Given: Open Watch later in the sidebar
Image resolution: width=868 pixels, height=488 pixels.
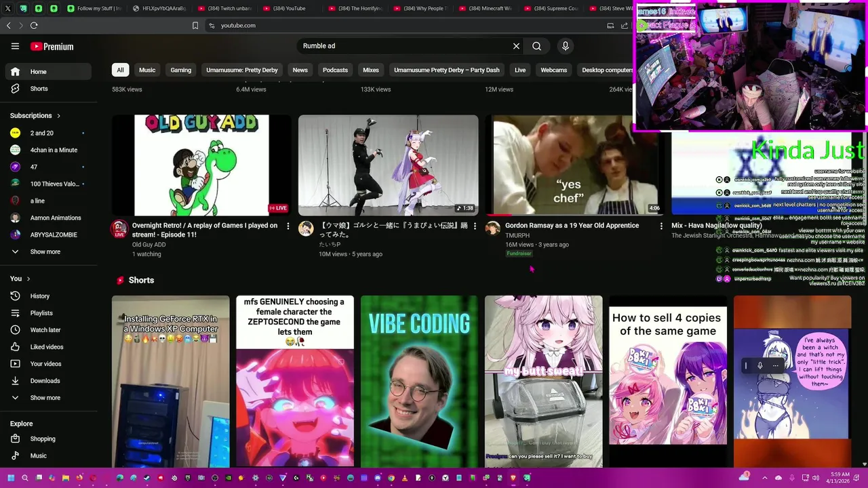Looking at the screenshot, I should (48, 330).
